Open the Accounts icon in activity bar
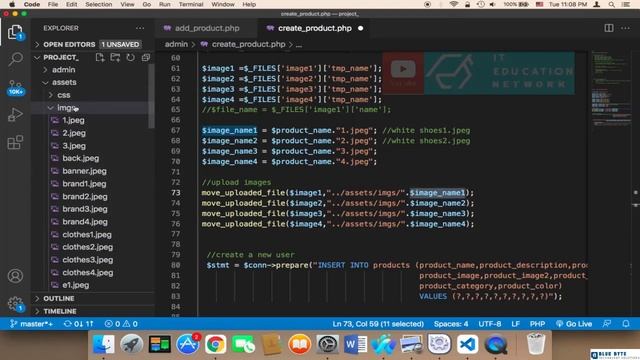Screen dimensions: 640x360 click(15, 276)
